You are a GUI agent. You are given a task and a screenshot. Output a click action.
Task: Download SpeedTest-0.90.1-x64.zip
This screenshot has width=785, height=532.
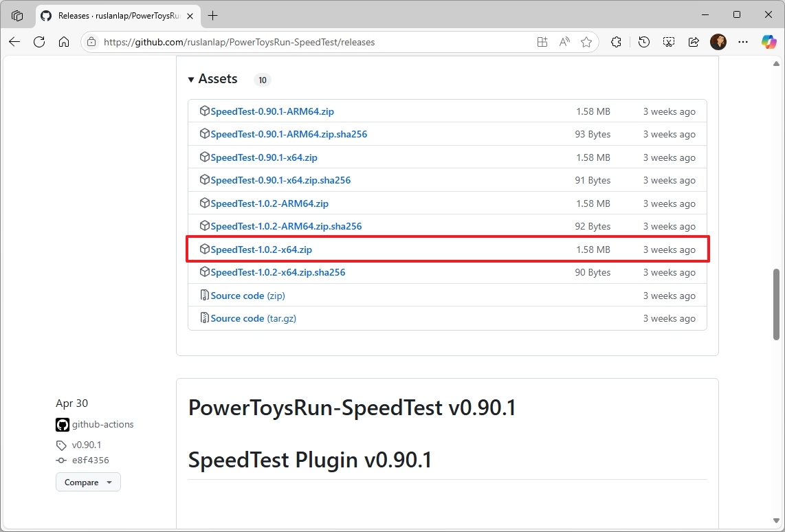coord(264,157)
